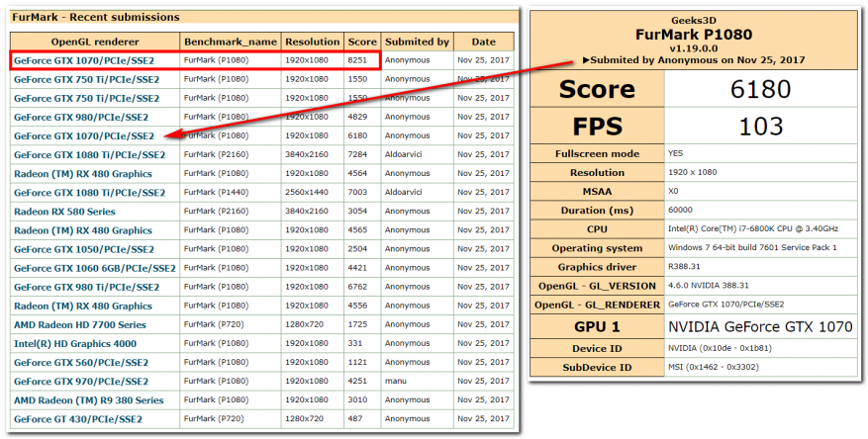Open Radeon (TM) RX 480 Graphics link scoring 4565
The image size is (868, 439).
[x=83, y=230]
